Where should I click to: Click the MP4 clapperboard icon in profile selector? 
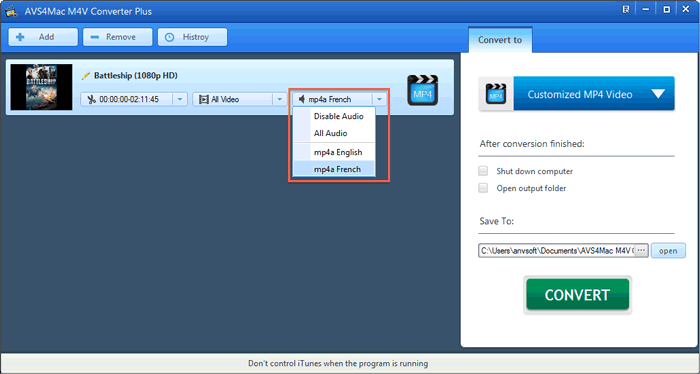pos(496,94)
